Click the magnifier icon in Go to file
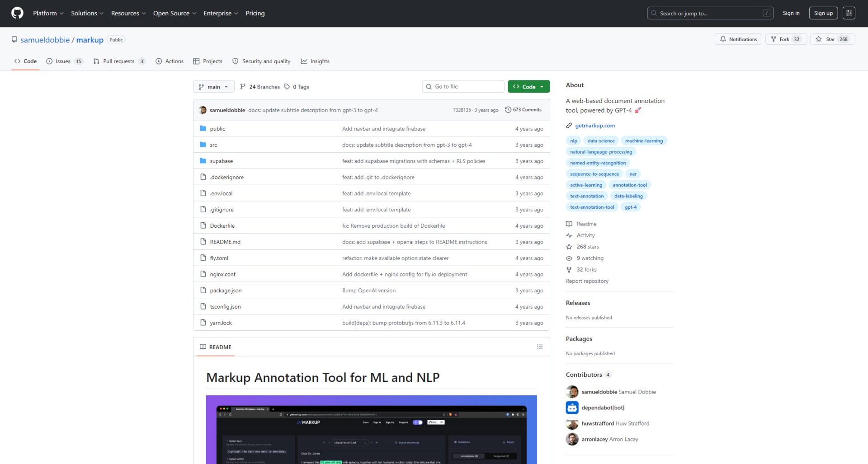Image resolution: width=868 pixels, height=464 pixels. tap(429, 87)
